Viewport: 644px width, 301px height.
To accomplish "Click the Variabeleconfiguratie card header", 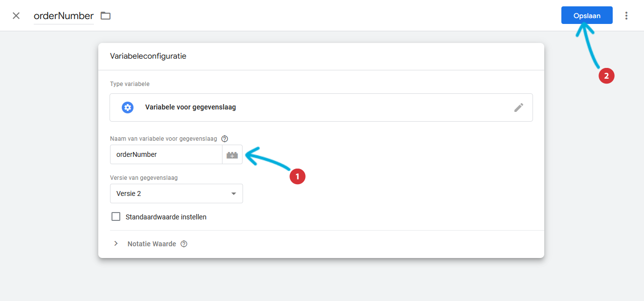I will coord(321,56).
